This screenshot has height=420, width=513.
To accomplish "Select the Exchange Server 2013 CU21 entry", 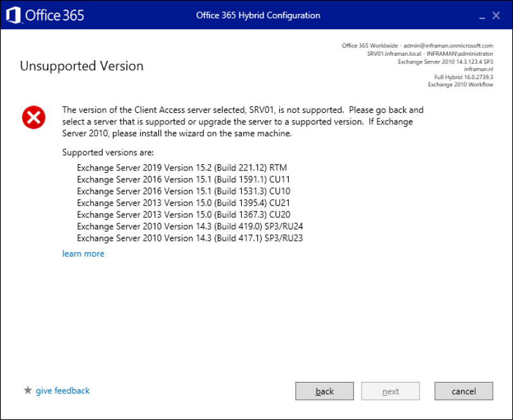I will coord(183,203).
